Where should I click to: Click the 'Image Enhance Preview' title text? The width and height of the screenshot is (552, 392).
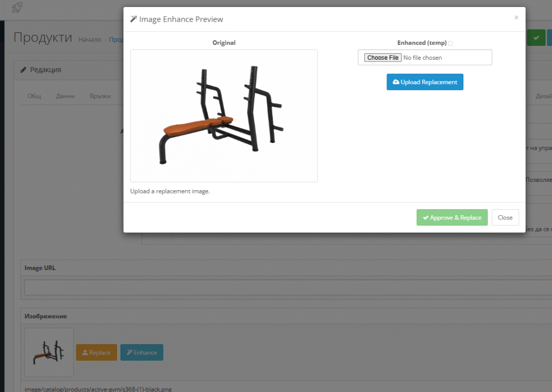tap(181, 19)
